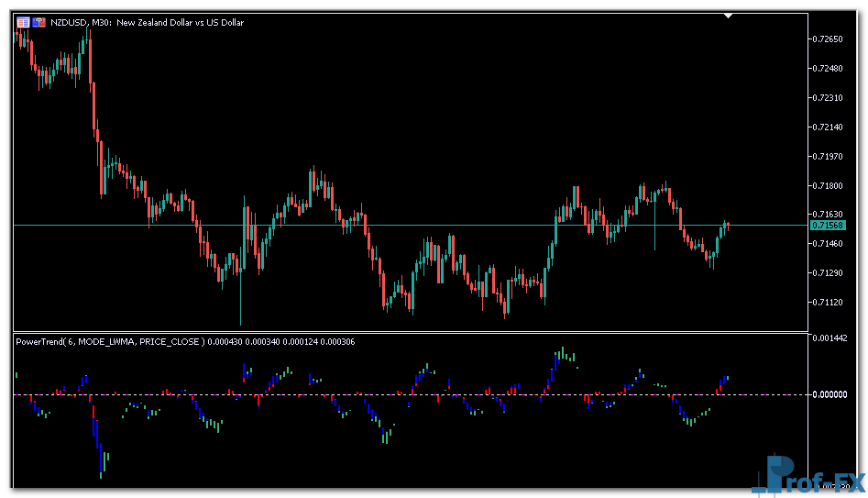Screen dimensions: 868x498
Task: Click the 0.71120 price scale label
Action: pos(828,302)
